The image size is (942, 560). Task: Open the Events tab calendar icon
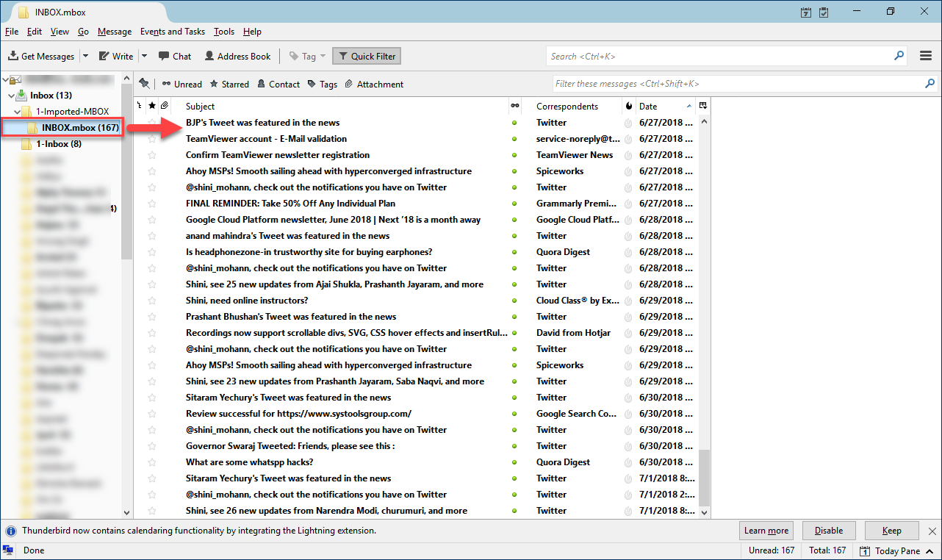(806, 12)
